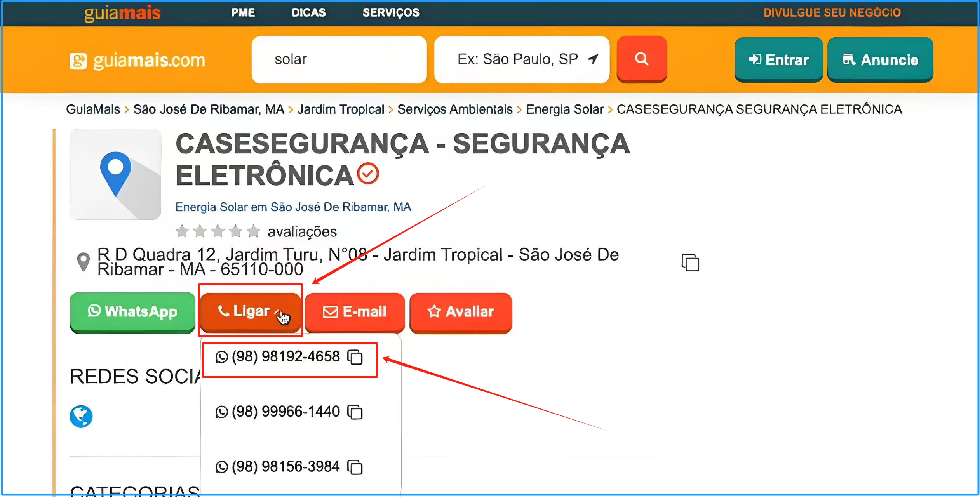Go to Energia Solar breadcrumb
Image resolution: width=980 pixels, height=497 pixels.
(565, 109)
